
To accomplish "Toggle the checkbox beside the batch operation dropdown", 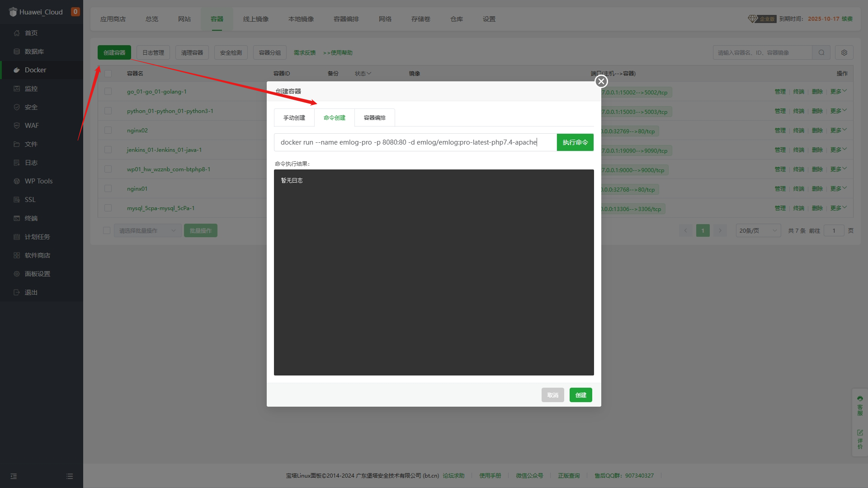I will click(107, 230).
